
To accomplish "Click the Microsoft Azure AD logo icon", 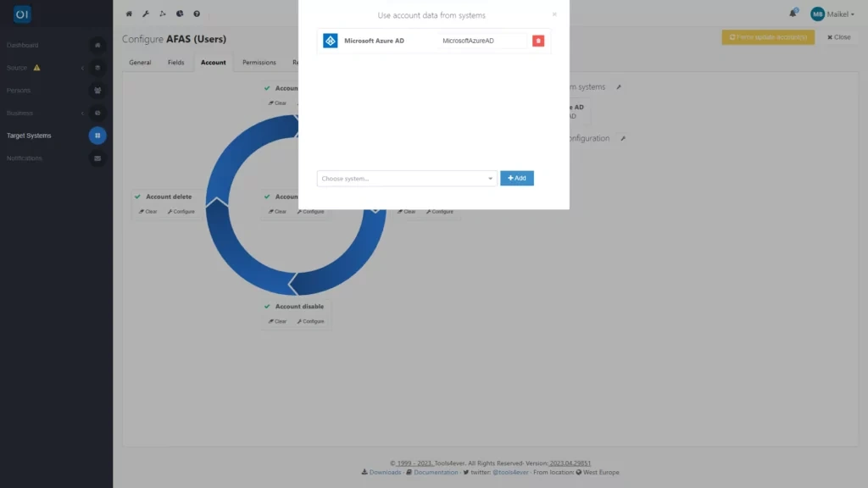I will coord(330,39).
